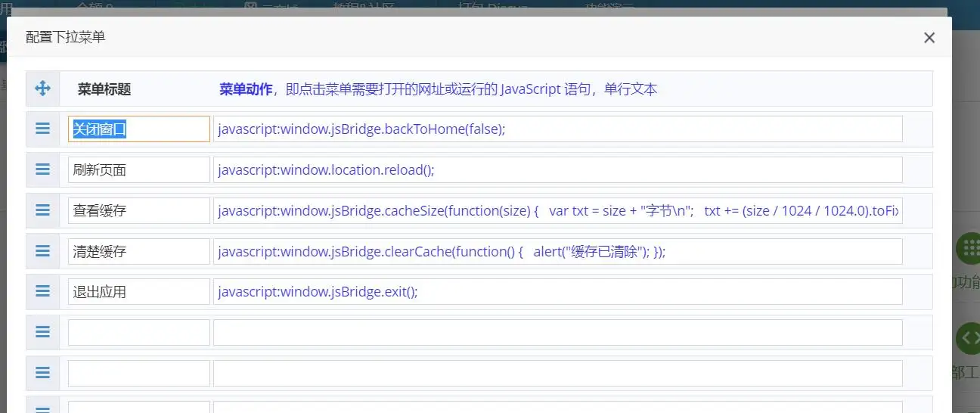The image size is (980, 413).
Task: Click the green grid icon behind dialog
Action: (x=968, y=247)
